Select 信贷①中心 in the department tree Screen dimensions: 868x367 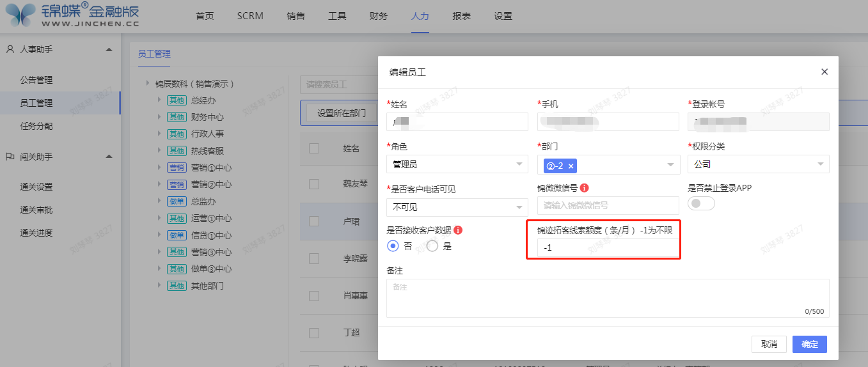[x=211, y=235]
